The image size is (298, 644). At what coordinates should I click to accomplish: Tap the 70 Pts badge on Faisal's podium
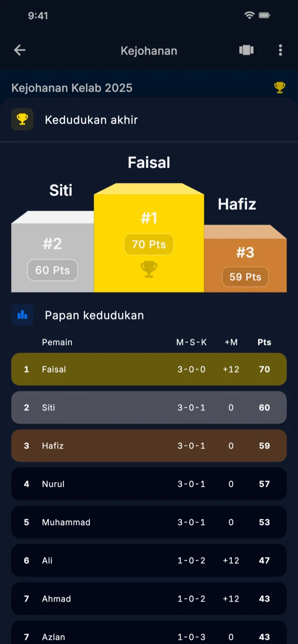pyautogui.click(x=149, y=244)
